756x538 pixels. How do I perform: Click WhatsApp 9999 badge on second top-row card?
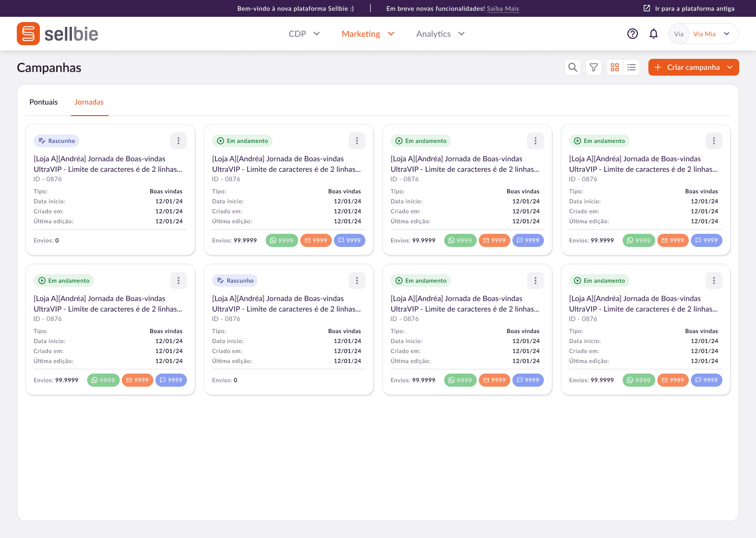[282, 241]
